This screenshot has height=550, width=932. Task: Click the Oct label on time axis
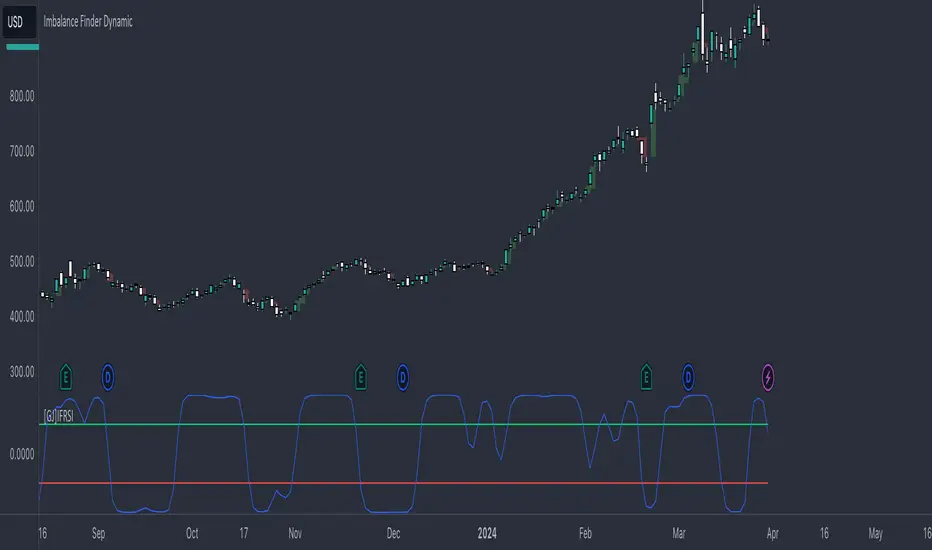coord(192,533)
